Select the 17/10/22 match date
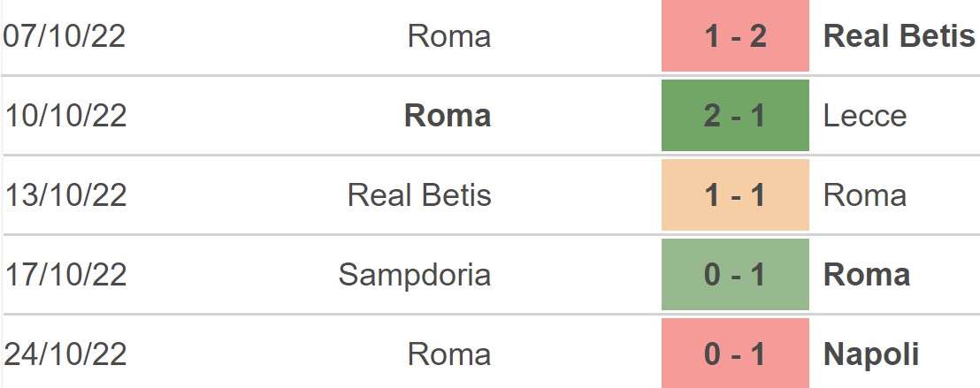 [x=65, y=274]
